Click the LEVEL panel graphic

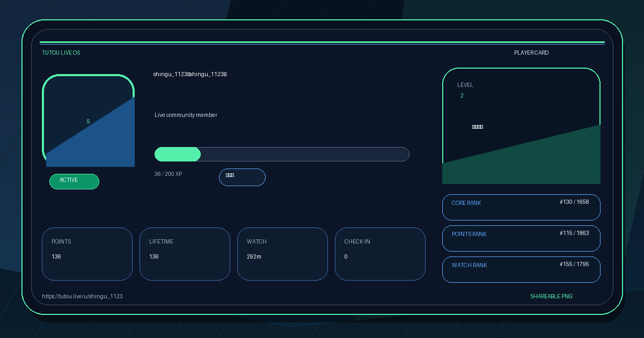[x=521, y=126]
